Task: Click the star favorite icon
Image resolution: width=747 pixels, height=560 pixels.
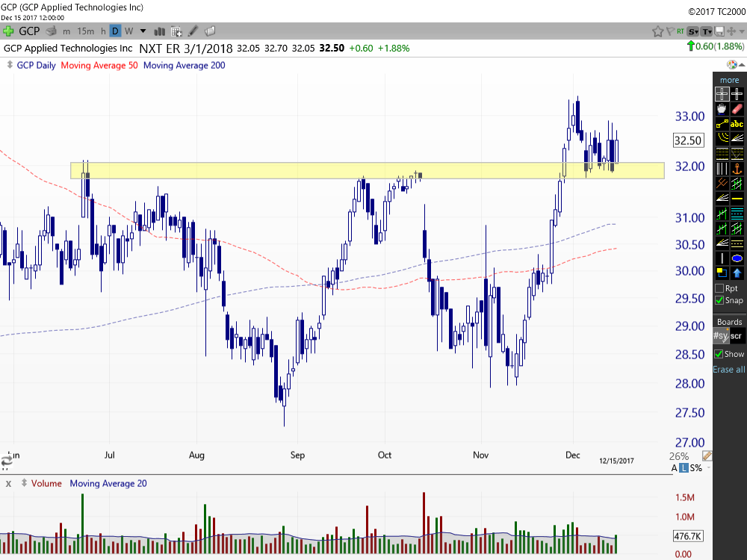Action: pos(658,31)
